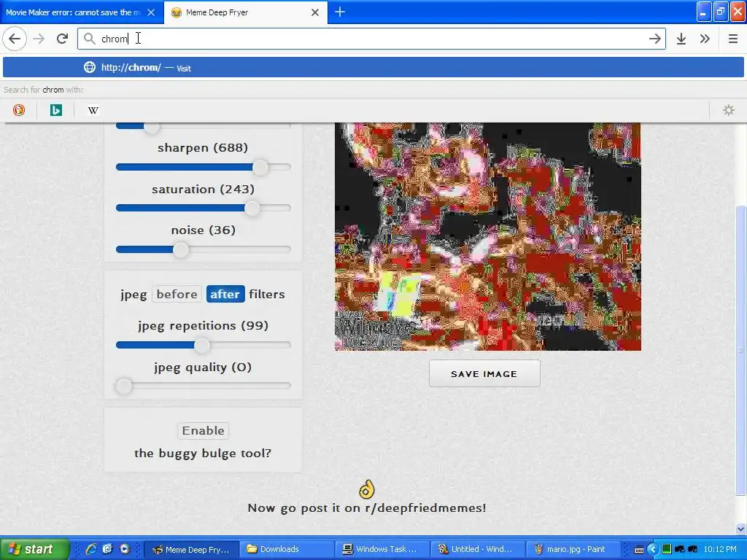Click the page vertical scrollbar thumb

(x=740, y=350)
